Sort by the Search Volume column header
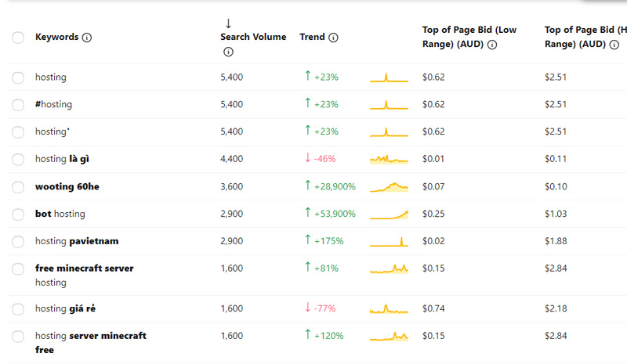 coord(253,37)
